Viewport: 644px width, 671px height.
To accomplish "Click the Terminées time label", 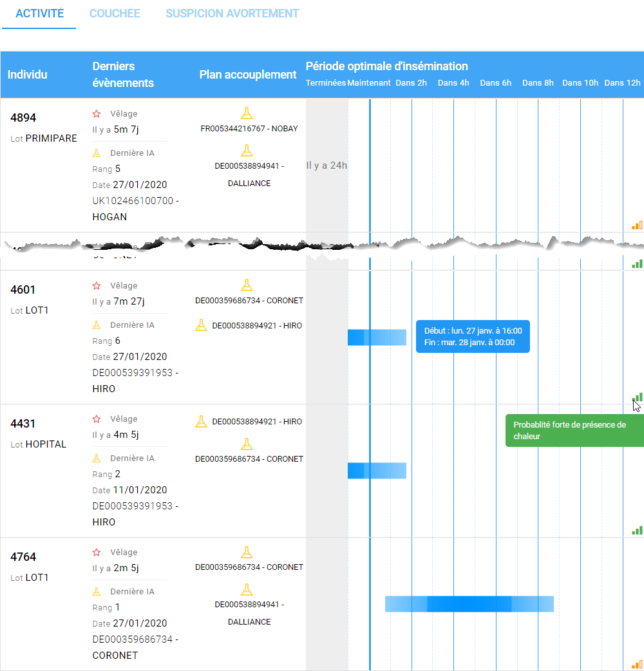I will [x=326, y=83].
